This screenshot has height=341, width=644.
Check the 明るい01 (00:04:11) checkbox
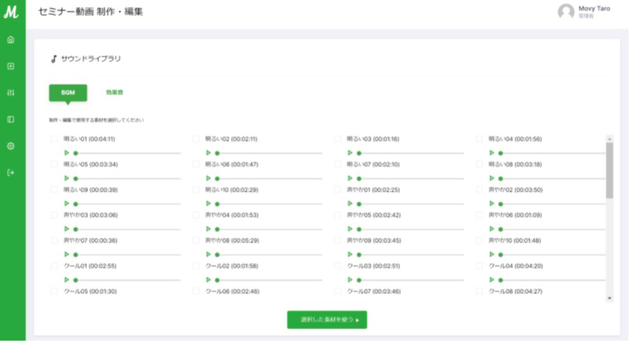click(x=54, y=139)
